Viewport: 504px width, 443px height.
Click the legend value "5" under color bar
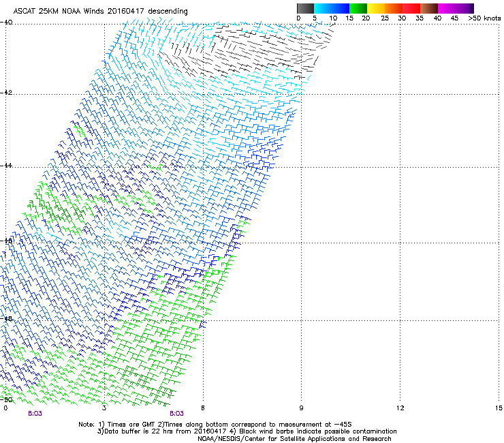(x=315, y=18)
